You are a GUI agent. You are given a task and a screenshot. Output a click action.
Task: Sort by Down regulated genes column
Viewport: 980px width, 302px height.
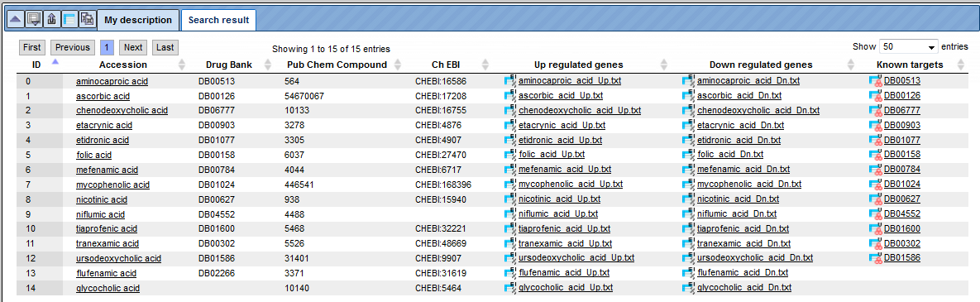[851, 65]
